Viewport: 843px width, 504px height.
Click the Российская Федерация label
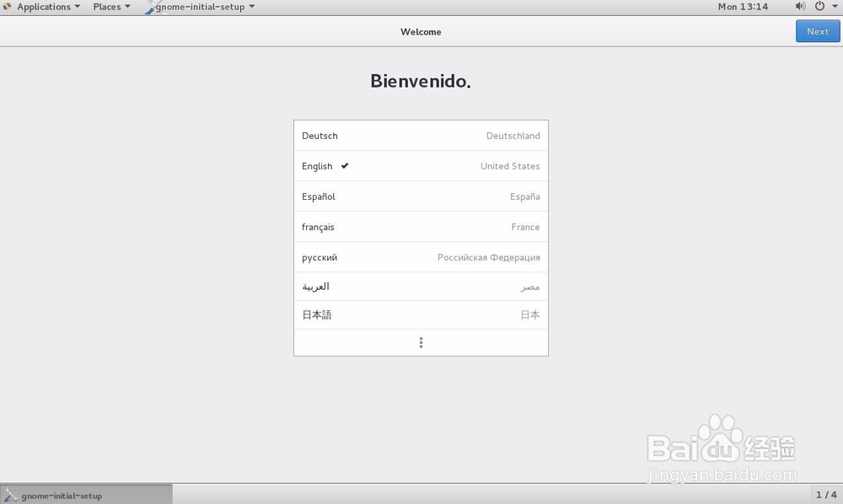coord(489,257)
